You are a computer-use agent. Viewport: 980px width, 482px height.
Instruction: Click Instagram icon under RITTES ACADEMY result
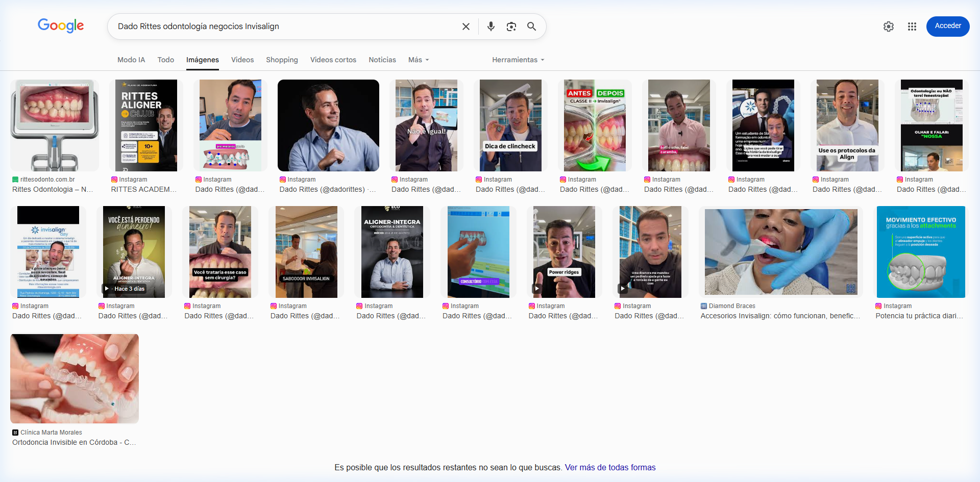114,180
